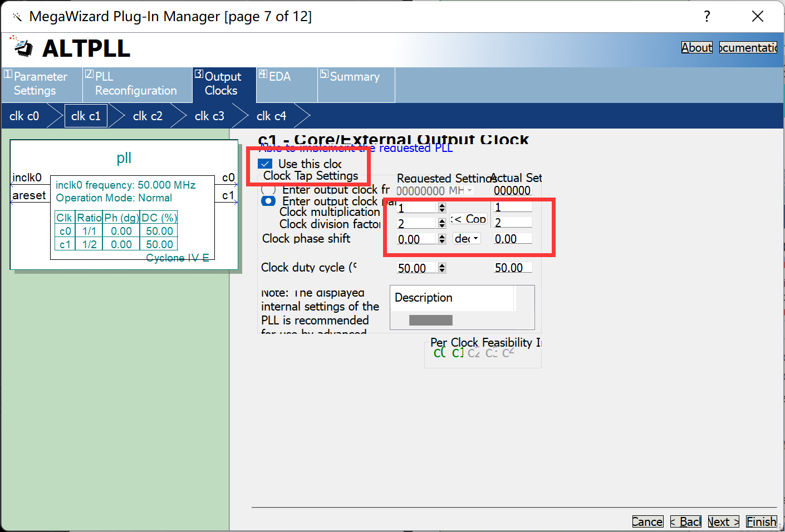Image resolution: width=785 pixels, height=532 pixels.
Task: Click the actual frequency value field
Action: [x=512, y=190]
